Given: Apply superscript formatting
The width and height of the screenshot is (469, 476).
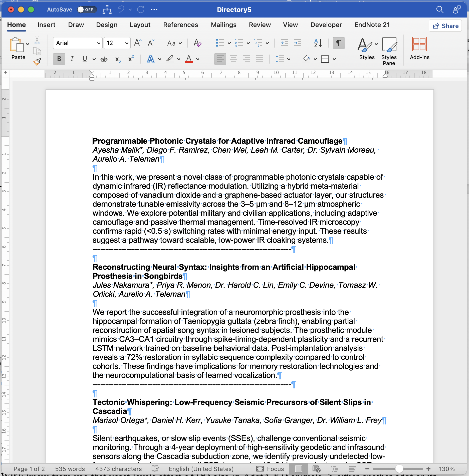Looking at the screenshot, I should tap(131, 59).
